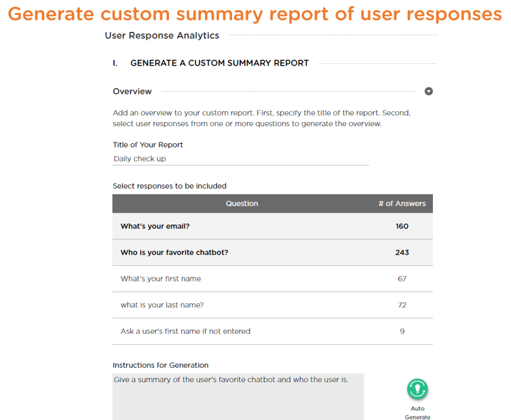Image resolution: width=511 pixels, height=420 pixels.
Task: Click "GENERATE A CUSTOM SUMMARY REPORT" heading
Action: (x=219, y=63)
